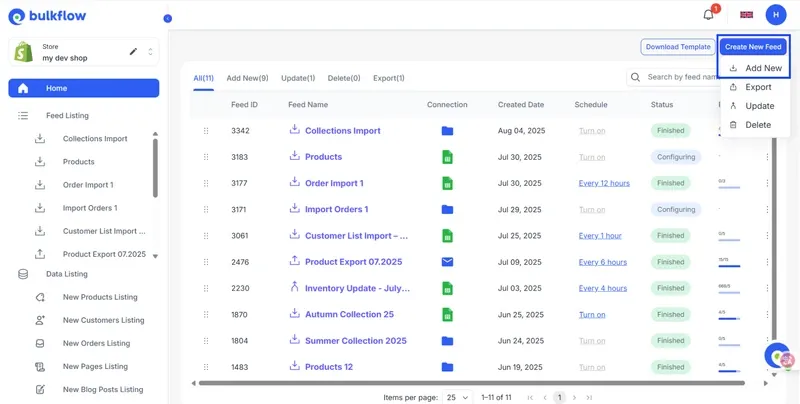
Task: Sort by the Created Date column header
Action: tap(521, 105)
